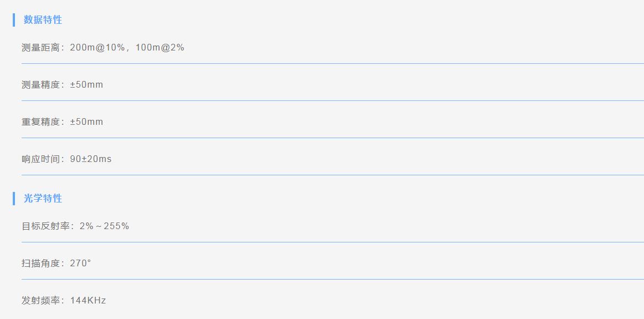The height and width of the screenshot is (319, 644).
Task: Click the 270° scan angle value
Action: [x=80, y=263]
